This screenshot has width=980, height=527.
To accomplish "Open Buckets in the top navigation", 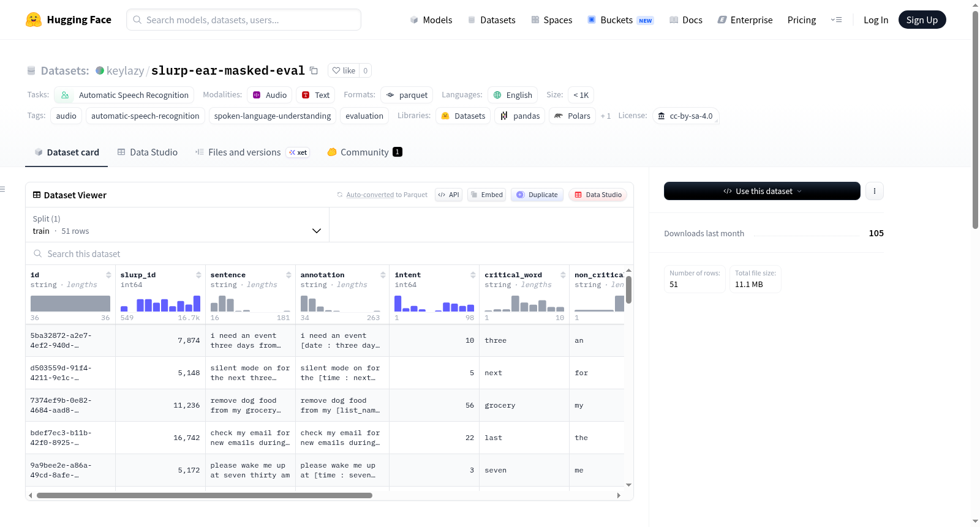I will [620, 20].
